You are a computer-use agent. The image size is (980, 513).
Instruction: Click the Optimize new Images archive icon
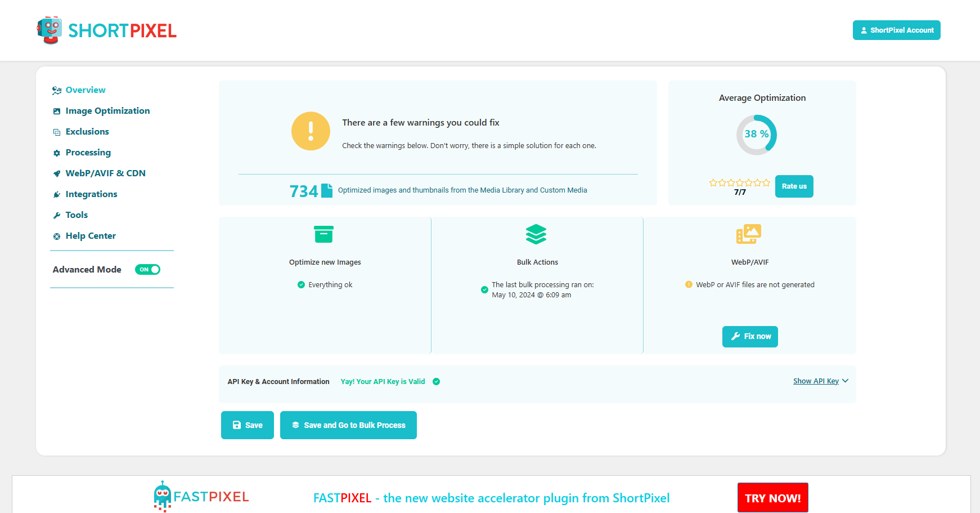[x=323, y=234]
